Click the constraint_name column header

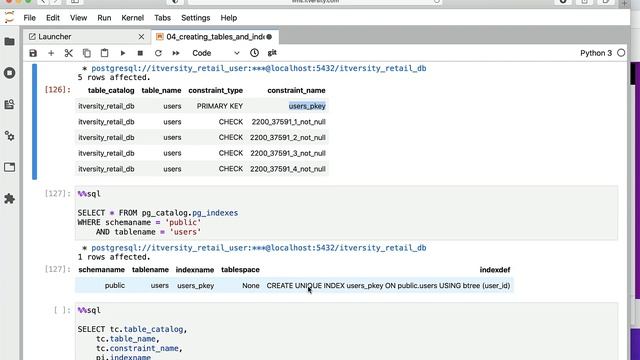[x=296, y=91]
